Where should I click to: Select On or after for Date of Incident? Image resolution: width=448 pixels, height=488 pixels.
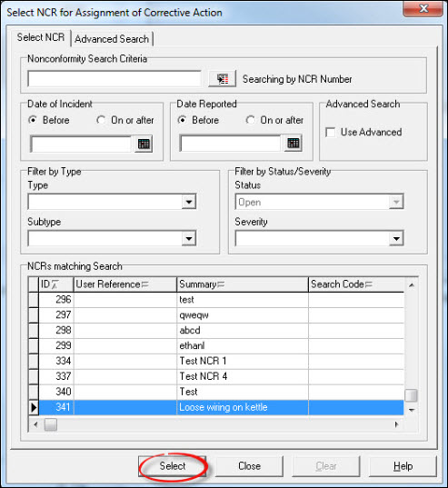pyautogui.click(x=101, y=120)
